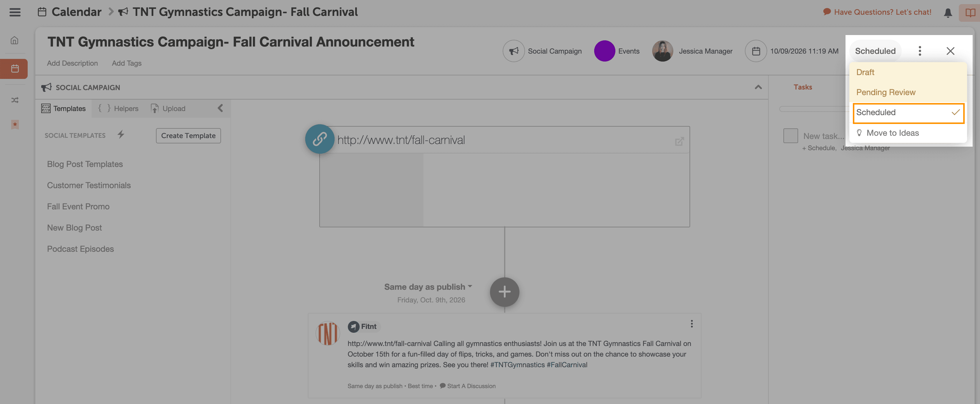This screenshot has height=404, width=980.
Task: Click the notification bell icon
Action: coord(948,13)
